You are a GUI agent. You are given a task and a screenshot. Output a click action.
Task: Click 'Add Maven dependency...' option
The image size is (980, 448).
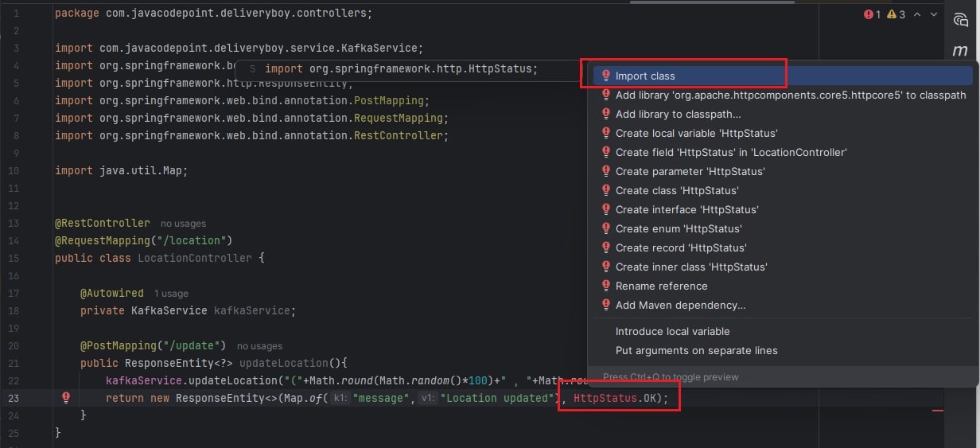click(x=680, y=305)
